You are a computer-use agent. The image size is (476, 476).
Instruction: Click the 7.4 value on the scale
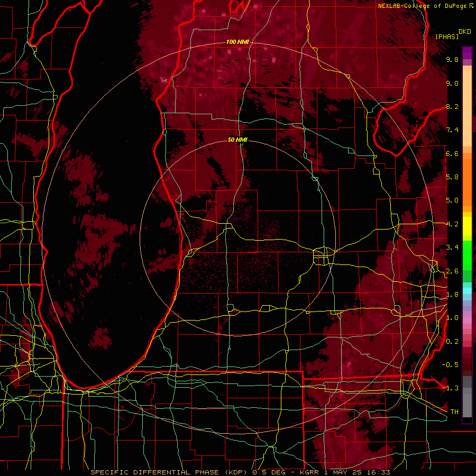click(x=452, y=130)
